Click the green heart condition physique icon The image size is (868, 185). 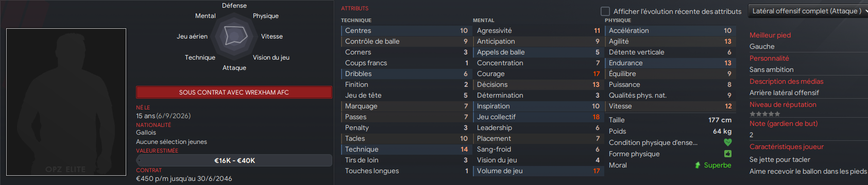(x=727, y=142)
